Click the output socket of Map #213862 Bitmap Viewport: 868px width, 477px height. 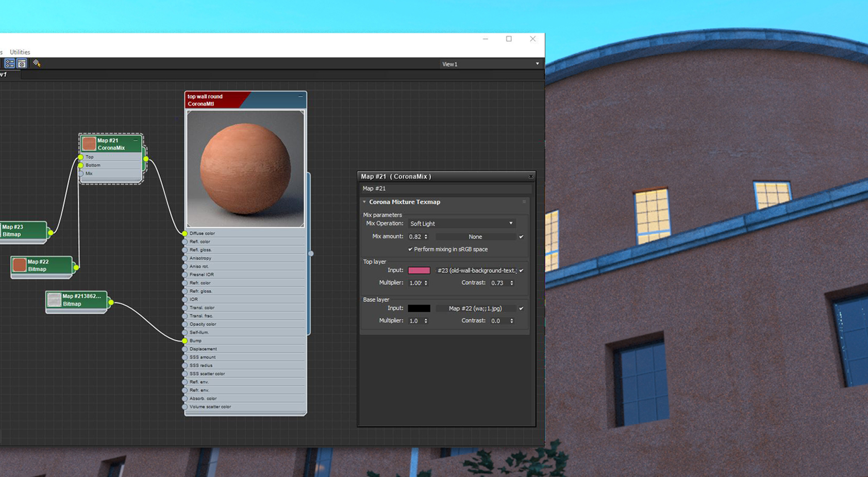click(111, 302)
